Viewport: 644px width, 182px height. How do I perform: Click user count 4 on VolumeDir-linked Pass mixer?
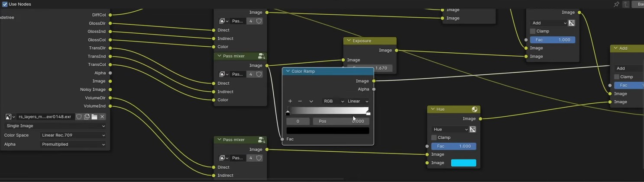pos(250,158)
